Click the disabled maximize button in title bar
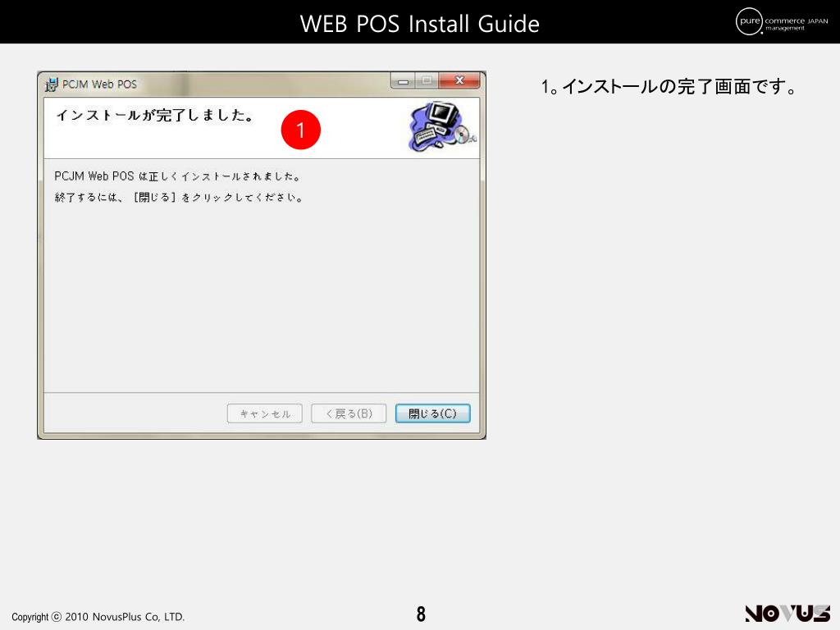 (427, 80)
